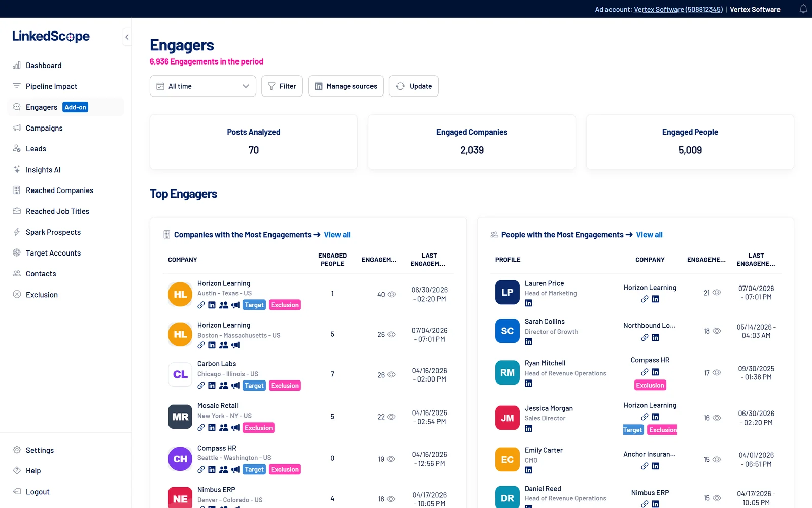Click the Logout icon in sidebar

point(17,492)
